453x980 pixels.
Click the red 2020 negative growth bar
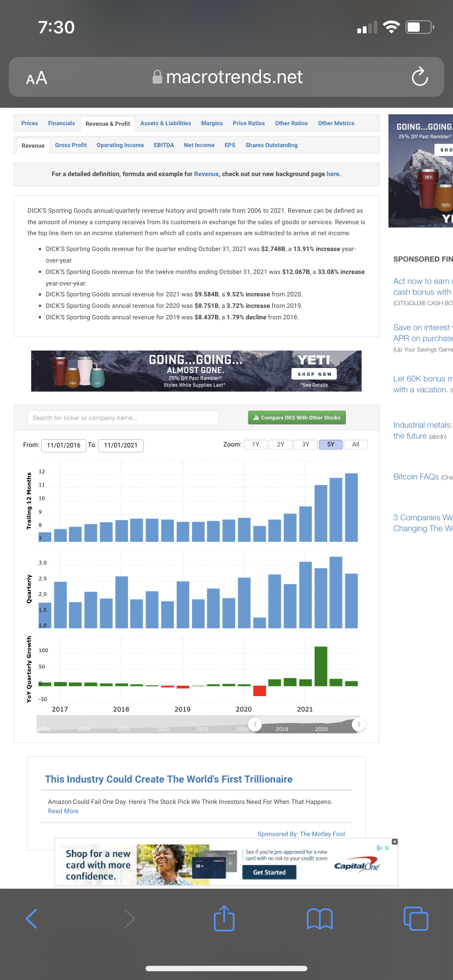[x=260, y=691]
